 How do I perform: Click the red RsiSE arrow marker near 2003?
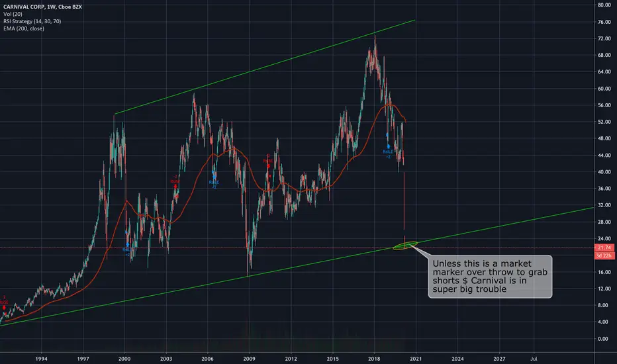(x=175, y=186)
